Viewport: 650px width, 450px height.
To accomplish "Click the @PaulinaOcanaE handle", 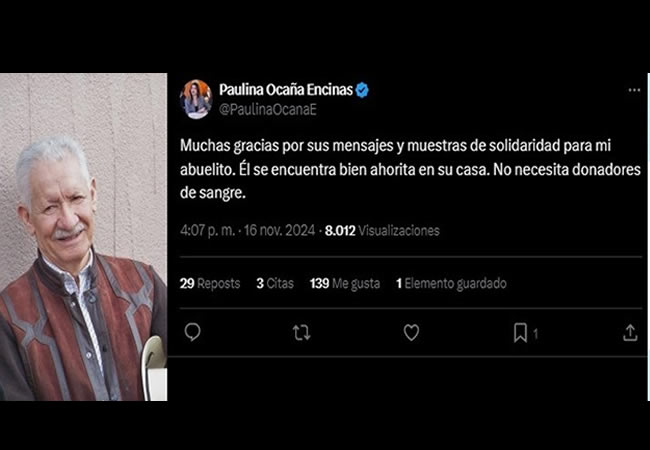I will [268, 110].
